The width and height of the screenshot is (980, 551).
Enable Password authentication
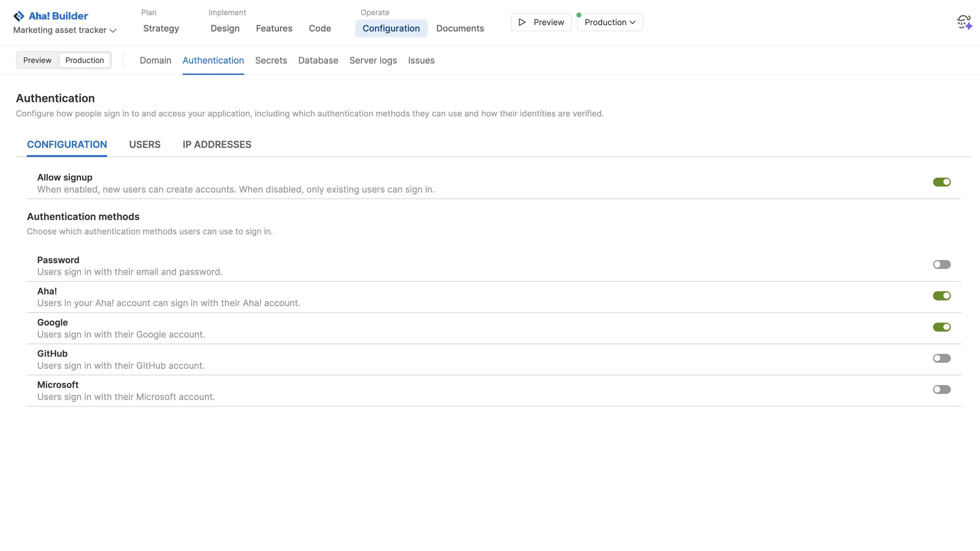[942, 264]
